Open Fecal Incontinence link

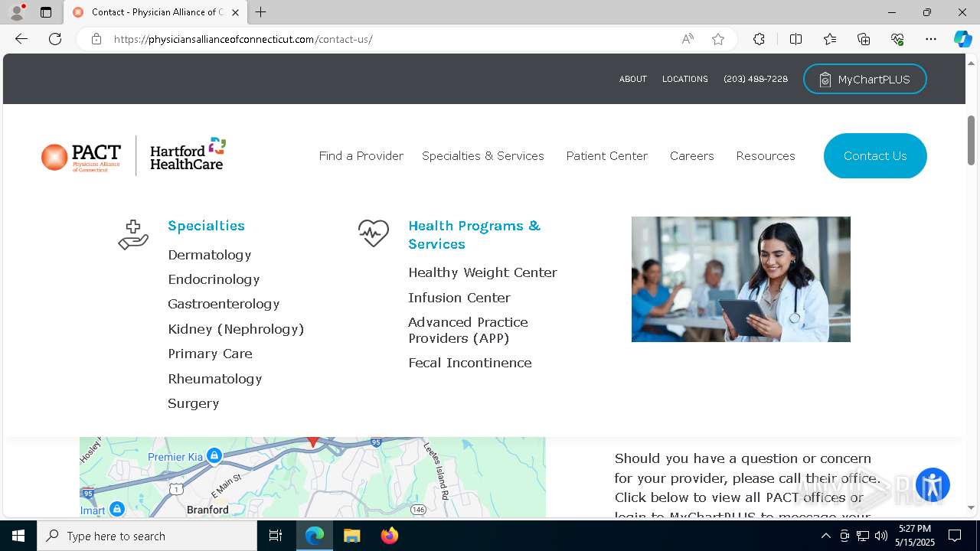[x=470, y=363]
